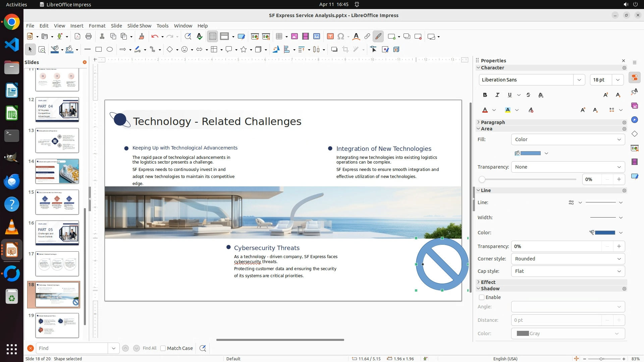The width and height of the screenshot is (644, 362).
Task: Select the Ellipse drawing tool
Action: pyautogui.click(x=110, y=50)
